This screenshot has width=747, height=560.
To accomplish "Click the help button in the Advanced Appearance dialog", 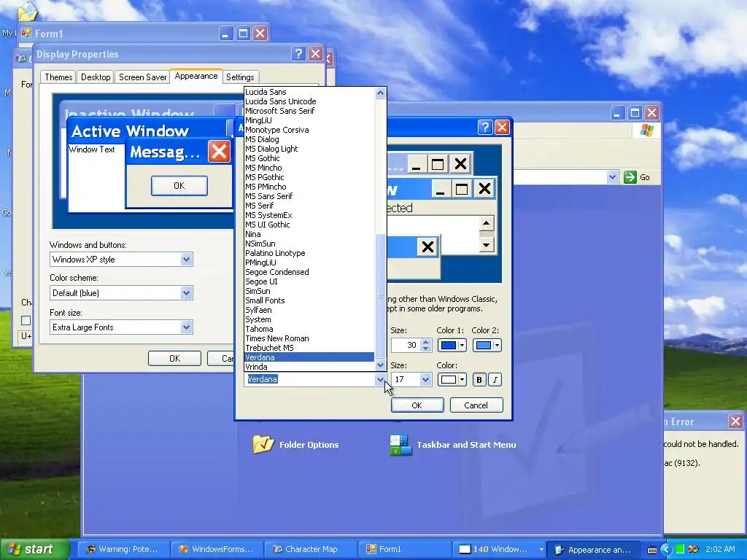I will (x=484, y=127).
